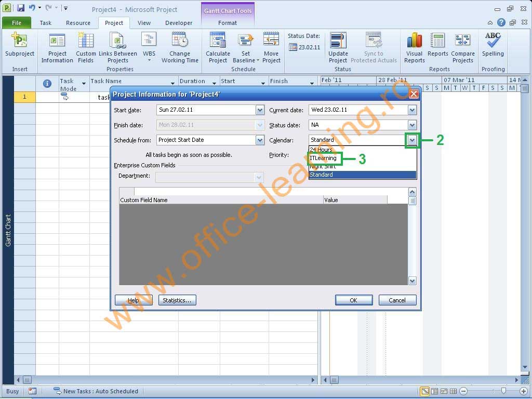Click custom fields scroll up arrow

pos(412,192)
